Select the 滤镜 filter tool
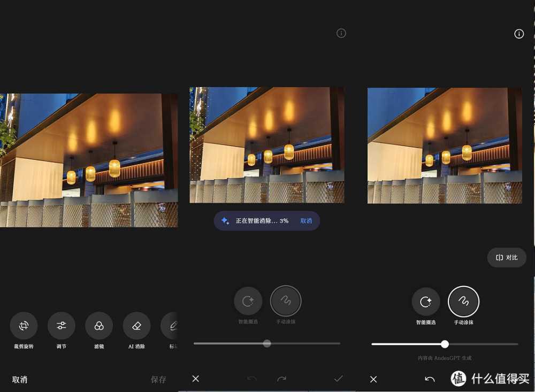535x392 pixels. [99, 326]
